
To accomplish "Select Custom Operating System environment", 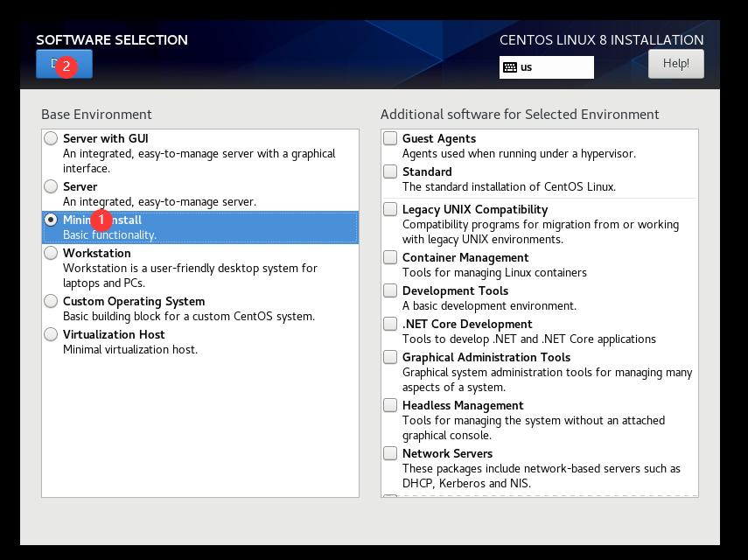I will 51,302.
